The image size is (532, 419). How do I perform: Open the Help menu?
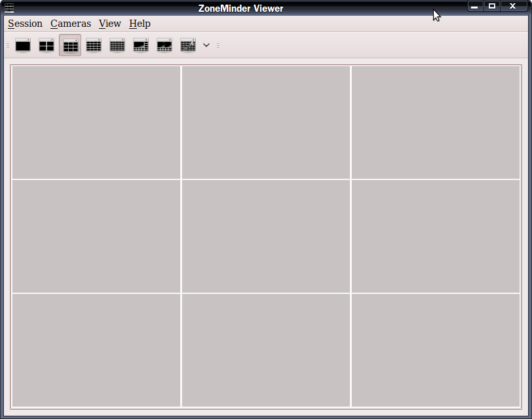tap(140, 24)
